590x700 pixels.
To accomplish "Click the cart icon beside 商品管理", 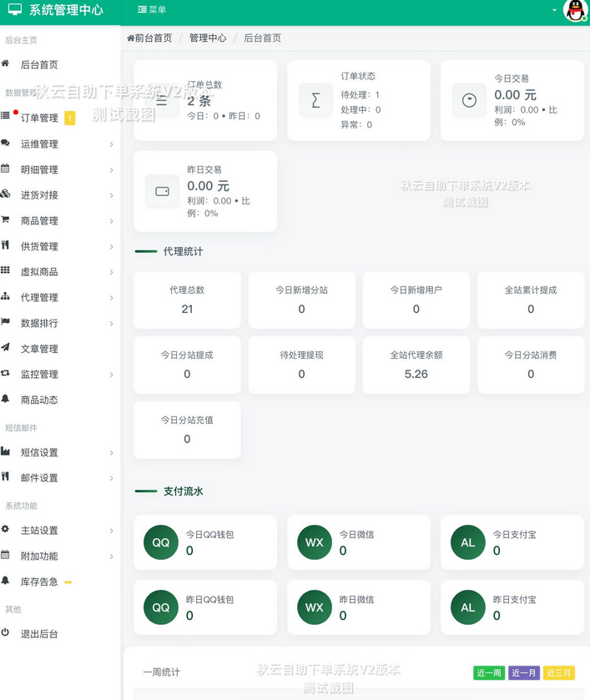I will pyautogui.click(x=5, y=219).
